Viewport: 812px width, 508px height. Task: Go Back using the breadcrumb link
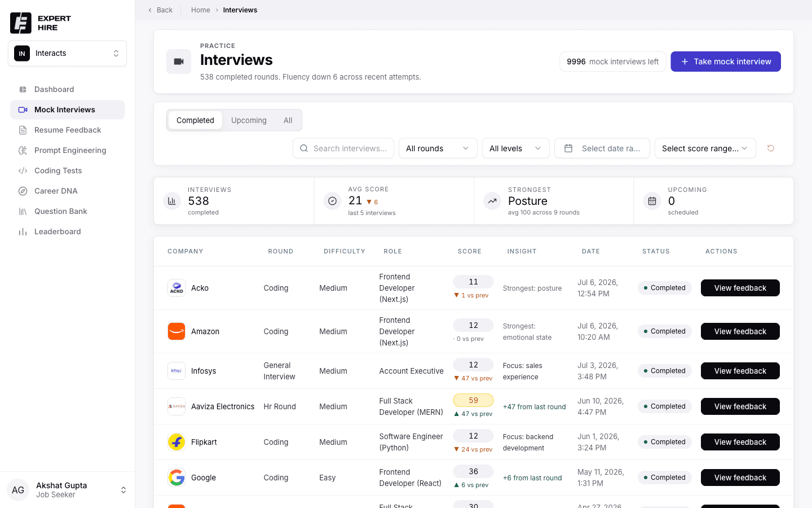160,10
